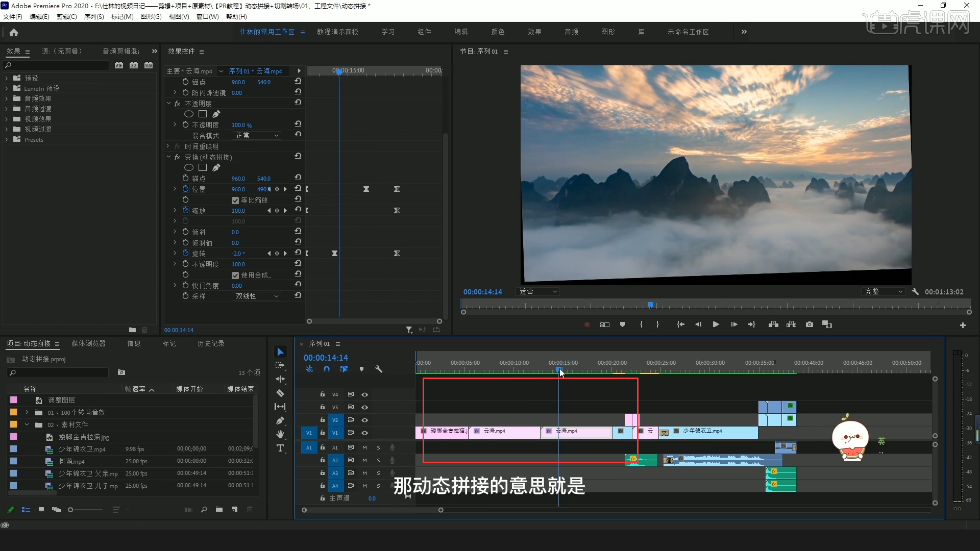Switch to Color workspace

[498, 32]
